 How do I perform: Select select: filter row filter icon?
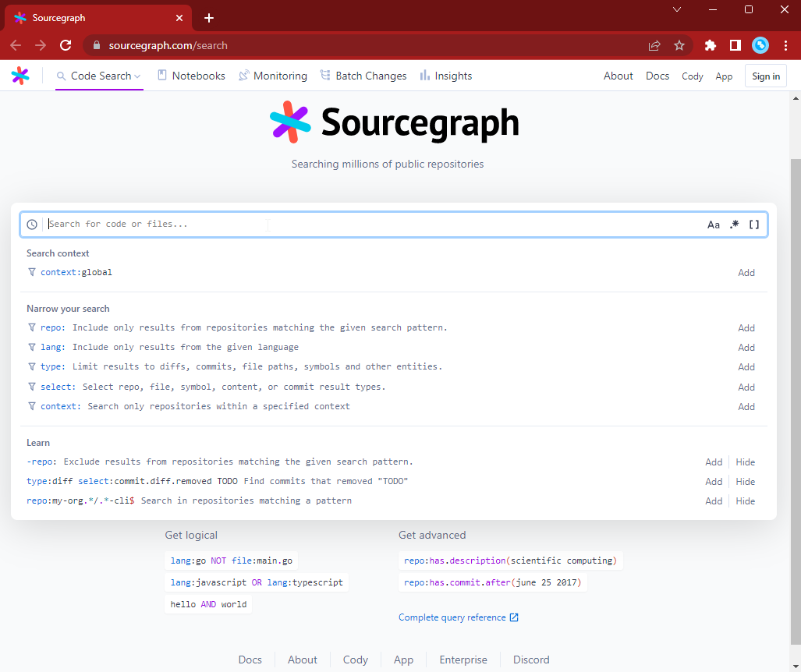coord(32,387)
